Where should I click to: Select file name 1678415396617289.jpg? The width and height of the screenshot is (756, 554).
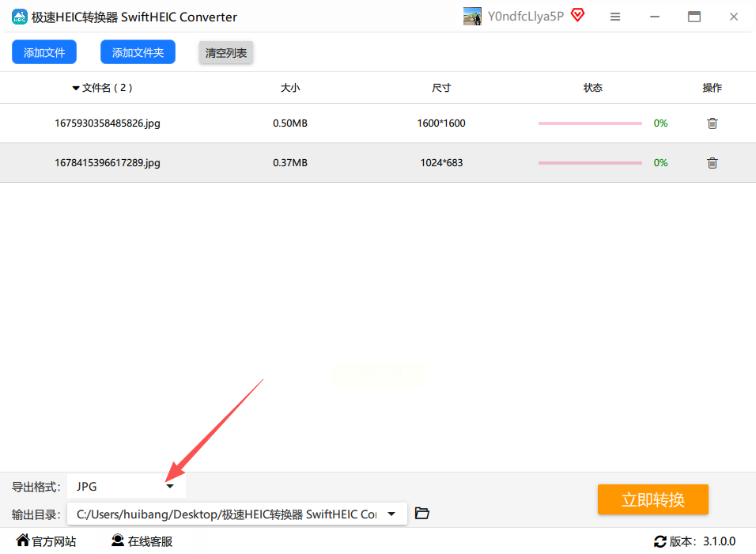[x=107, y=163]
